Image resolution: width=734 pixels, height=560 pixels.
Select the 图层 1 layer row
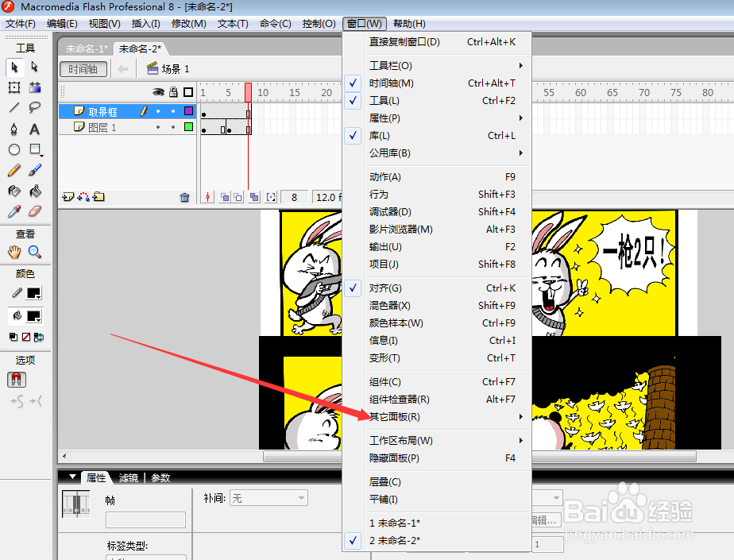click(x=127, y=127)
